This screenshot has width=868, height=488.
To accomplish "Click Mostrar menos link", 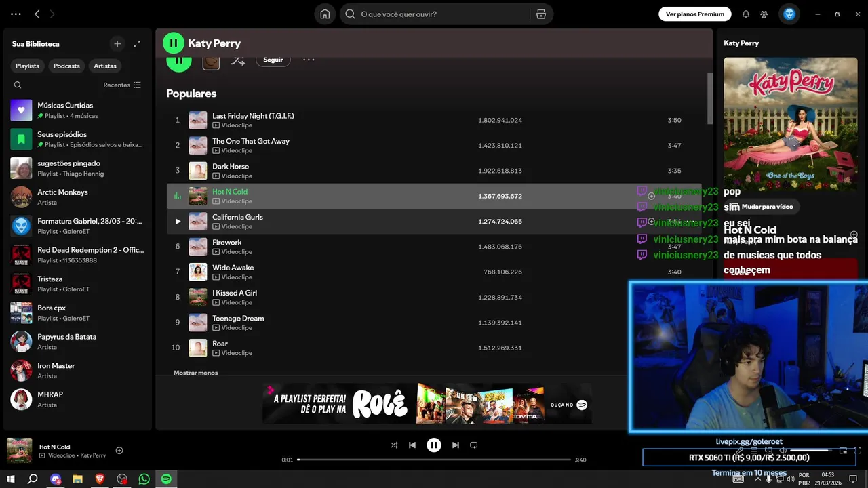I will click(x=196, y=373).
